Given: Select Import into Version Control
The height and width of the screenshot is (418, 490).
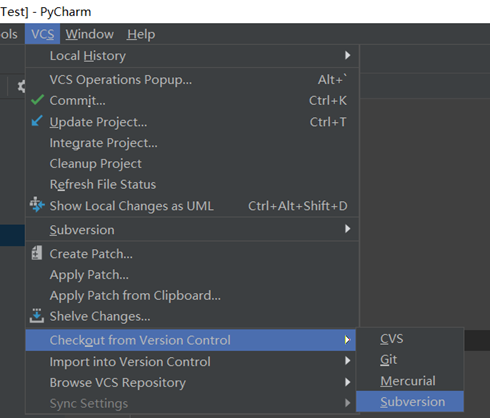Looking at the screenshot, I should click(191, 362).
